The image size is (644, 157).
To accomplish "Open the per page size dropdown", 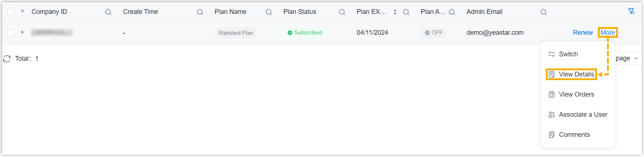I will tap(627, 58).
